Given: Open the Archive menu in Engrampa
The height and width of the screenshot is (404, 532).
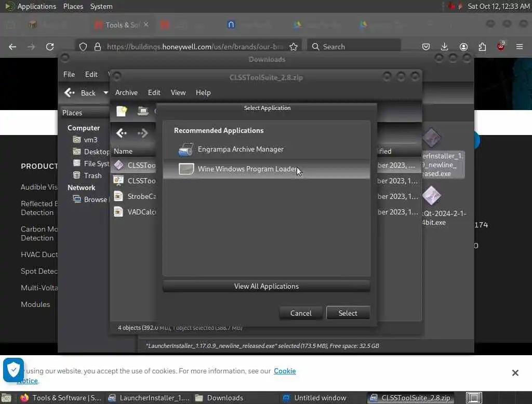Looking at the screenshot, I should tap(126, 92).
